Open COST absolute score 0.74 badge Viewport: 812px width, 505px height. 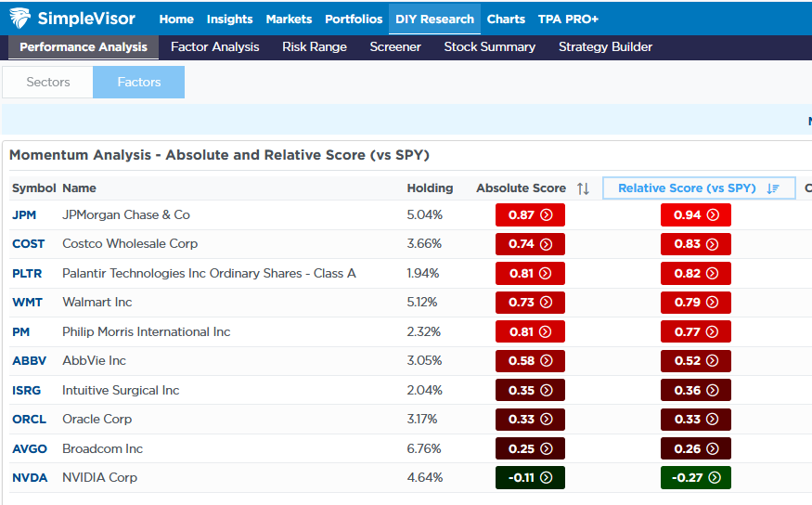[x=530, y=244]
